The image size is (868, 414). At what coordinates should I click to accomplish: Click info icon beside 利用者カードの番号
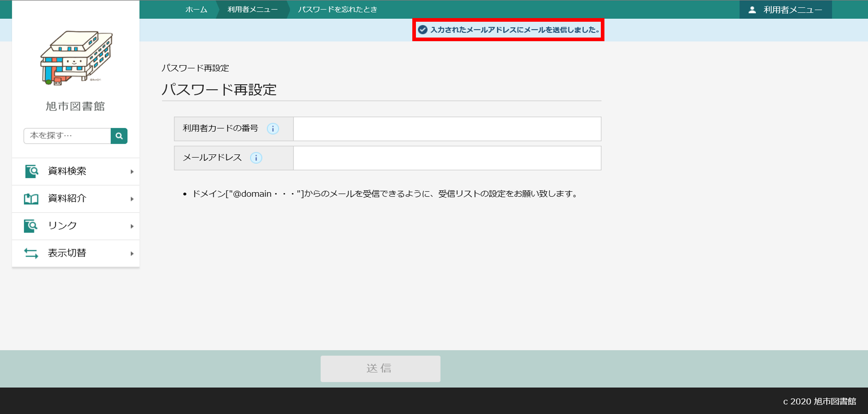pos(273,129)
